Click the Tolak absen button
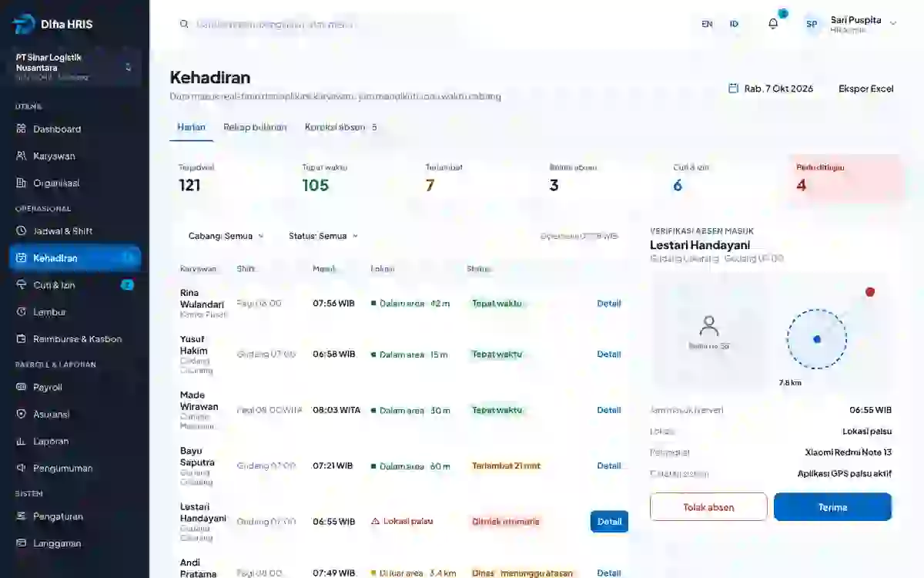The width and height of the screenshot is (924, 578). click(708, 507)
